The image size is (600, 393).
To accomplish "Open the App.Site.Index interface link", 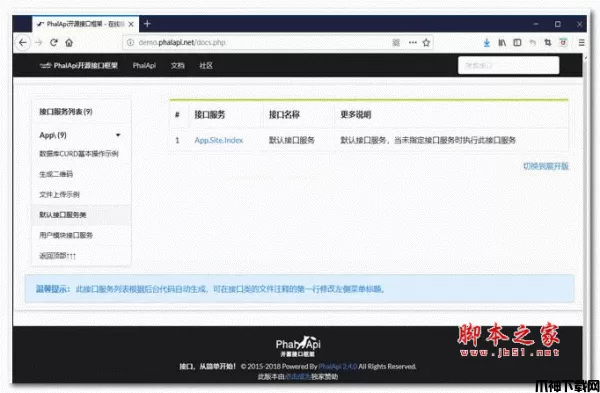I will pyautogui.click(x=219, y=140).
